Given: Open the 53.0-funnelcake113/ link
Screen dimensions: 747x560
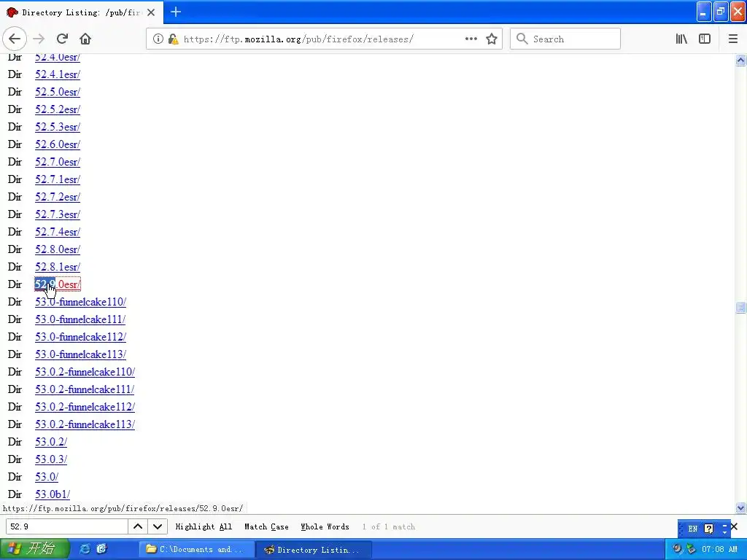Looking at the screenshot, I should click(80, 354).
